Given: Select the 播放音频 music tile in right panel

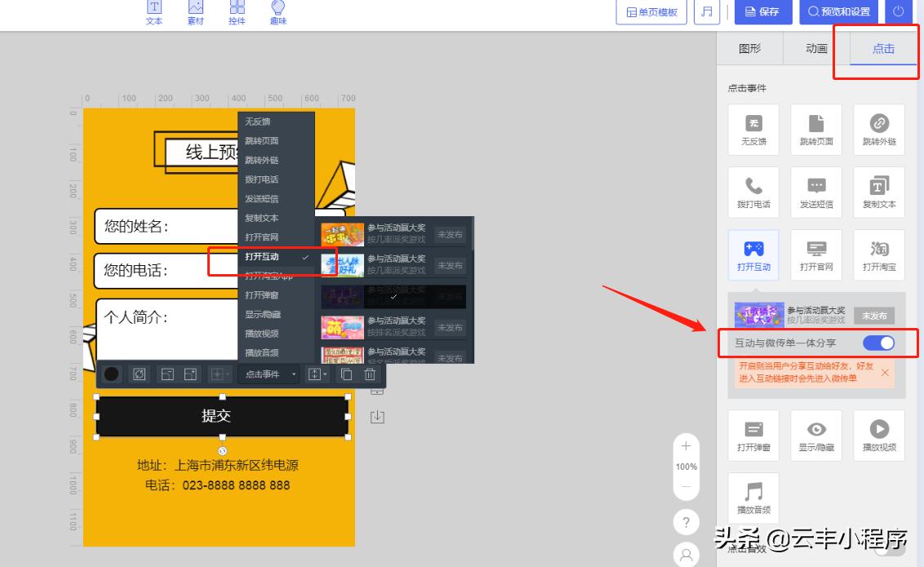Looking at the screenshot, I should pyautogui.click(x=753, y=498).
